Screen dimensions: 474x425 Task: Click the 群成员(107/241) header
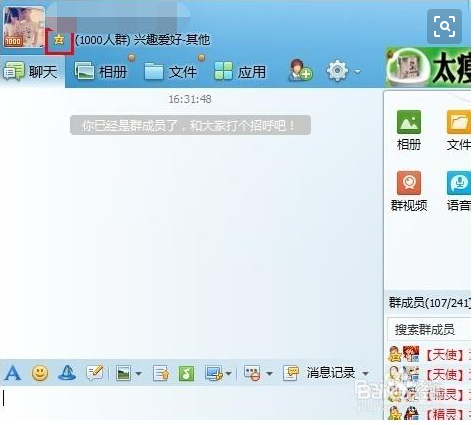coord(429,303)
